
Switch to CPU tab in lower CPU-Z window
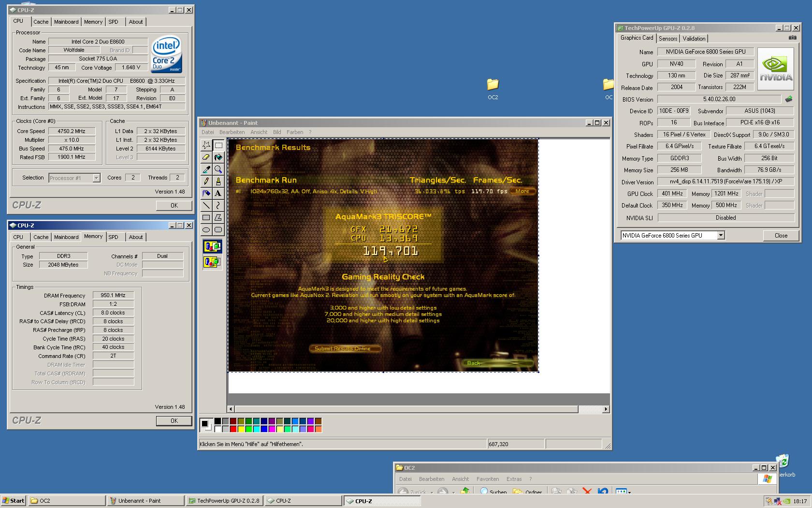(18, 237)
